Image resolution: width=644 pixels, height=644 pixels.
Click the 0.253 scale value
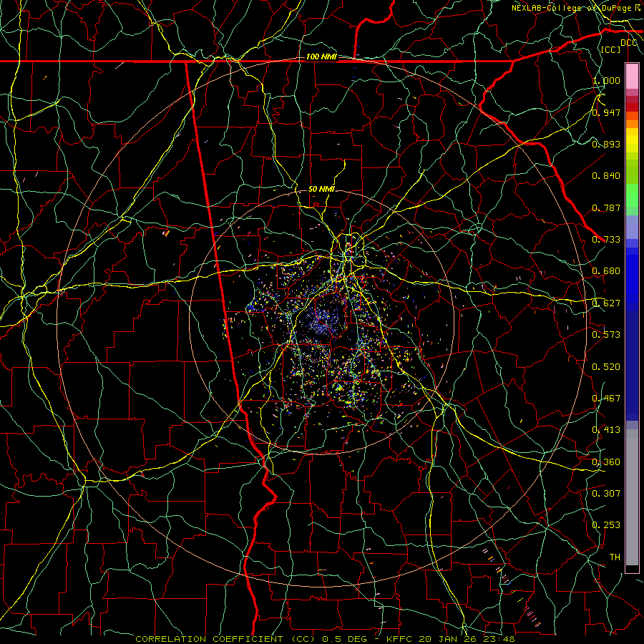606,525
